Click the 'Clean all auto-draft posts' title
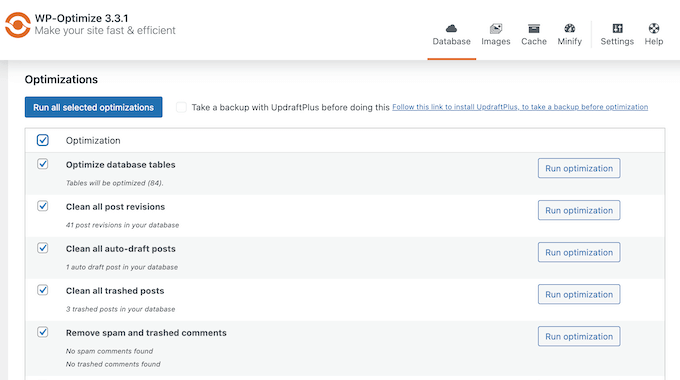Viewport: 680px width, 380px height. [x=121, y=249]
